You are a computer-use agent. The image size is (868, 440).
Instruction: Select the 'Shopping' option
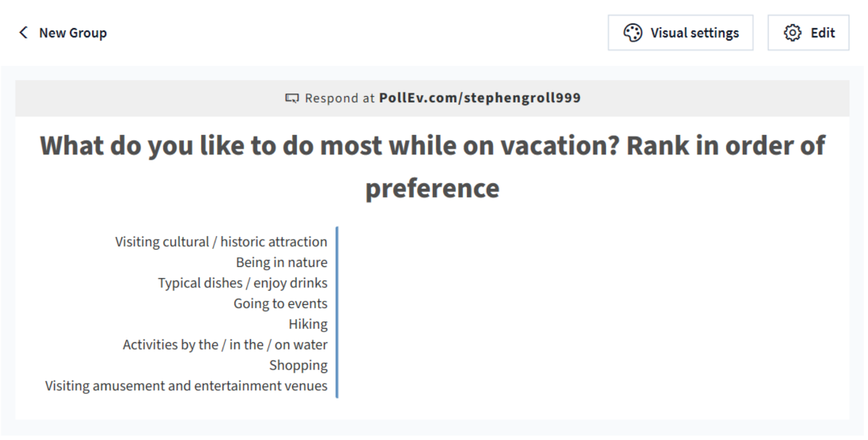point(298,365)
